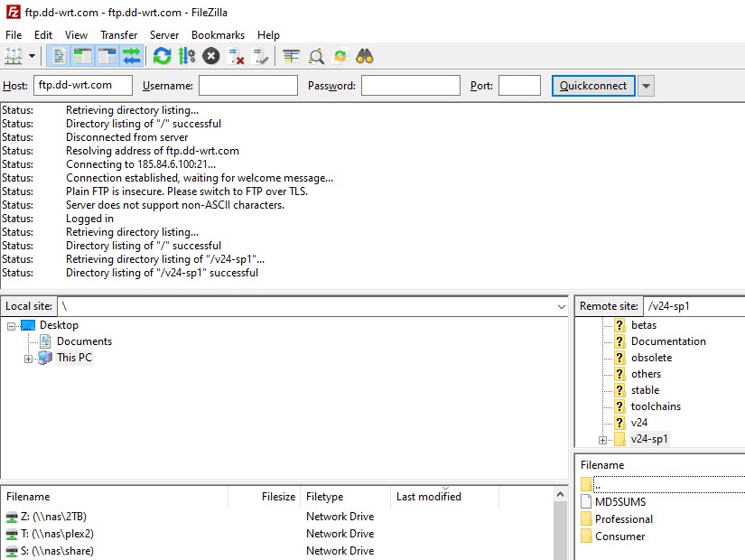This screenshot has width=745, height=560.
Task: Open Quickconnect history dropdown arrow
Action: pyautogui.click(x=646, y=86)
